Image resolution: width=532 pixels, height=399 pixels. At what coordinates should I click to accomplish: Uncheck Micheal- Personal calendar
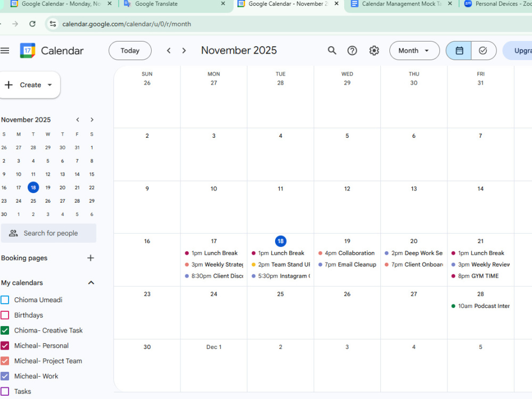(x=5, y=346)
